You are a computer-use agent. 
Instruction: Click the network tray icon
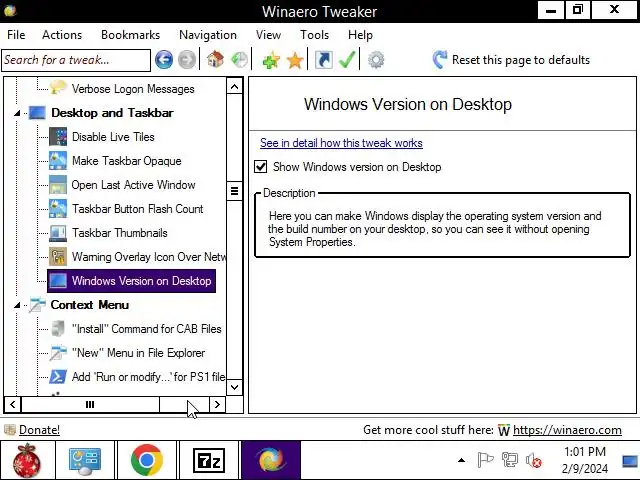509,460
